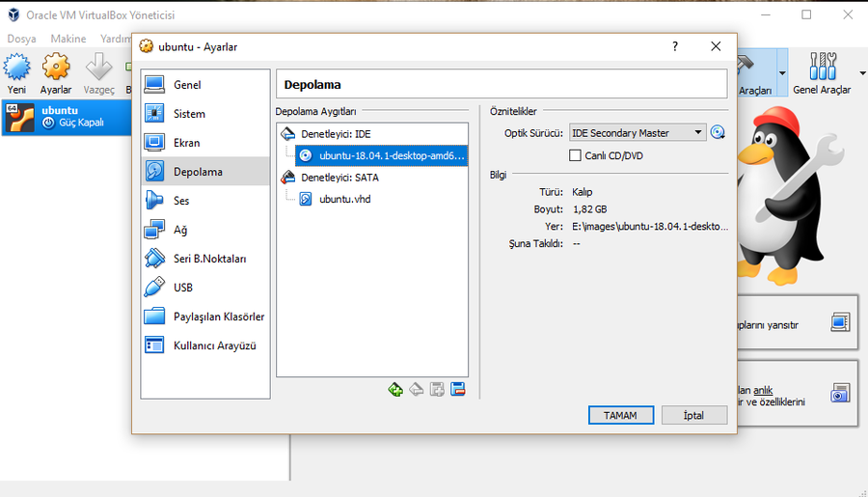The height and width of the screenshot is (497, 868).
Task: Open the USB settings category
Action: (183, 288)
